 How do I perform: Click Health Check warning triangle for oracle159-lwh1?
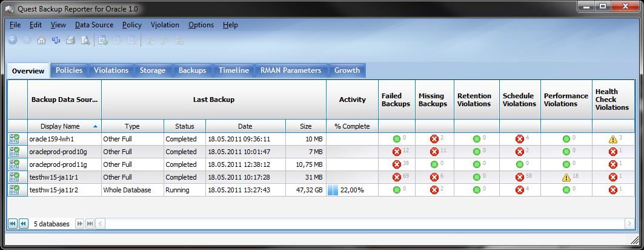612,139
